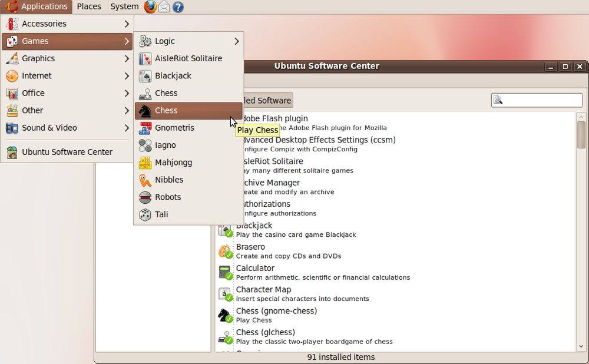Click the Tali dice icon
589x364 pixels.
145,214
